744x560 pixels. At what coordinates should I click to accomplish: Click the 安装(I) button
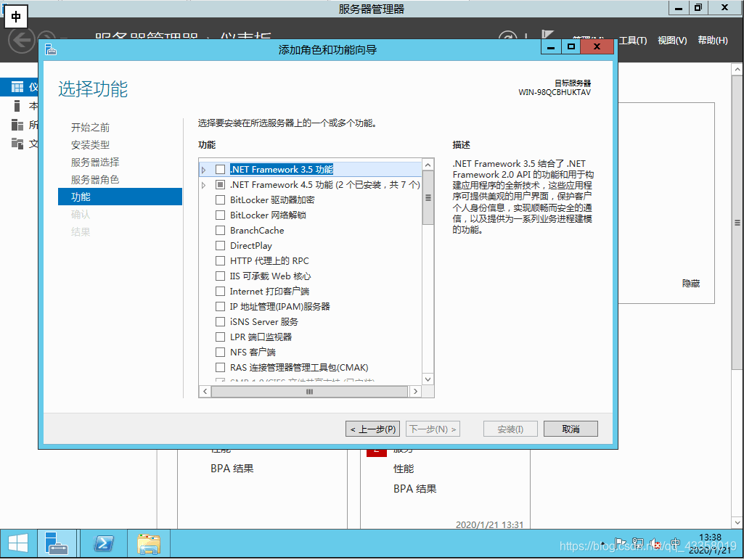pyautogui.click(x=510, y=429)
